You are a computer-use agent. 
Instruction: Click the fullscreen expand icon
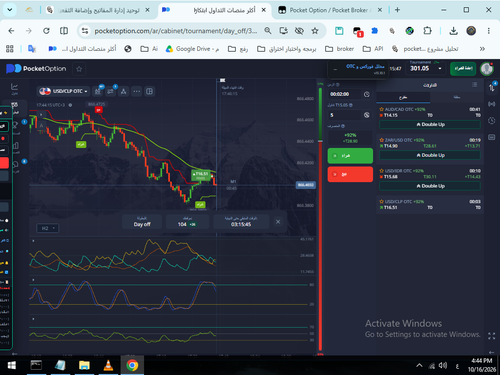point(492,336)
